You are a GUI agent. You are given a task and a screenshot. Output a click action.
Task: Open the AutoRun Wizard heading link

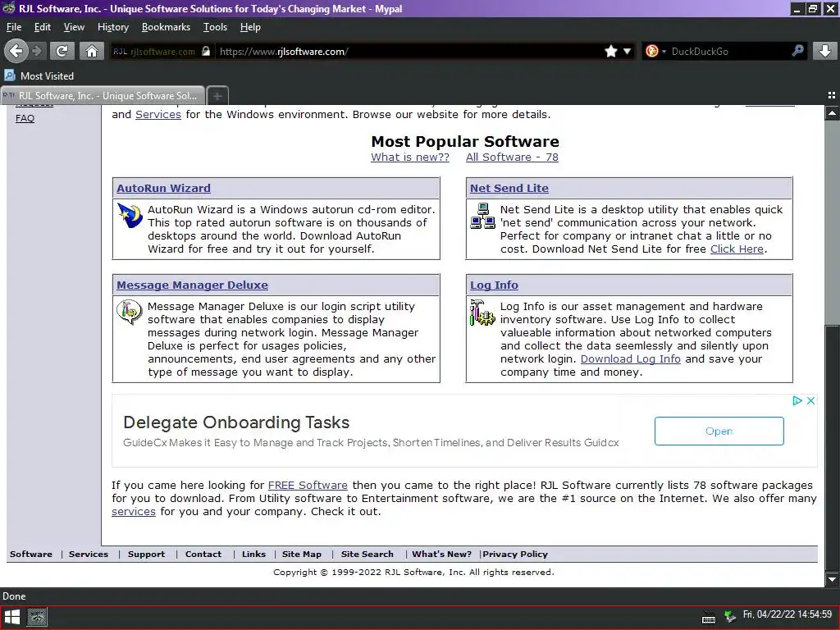click(x=163, y=188)
